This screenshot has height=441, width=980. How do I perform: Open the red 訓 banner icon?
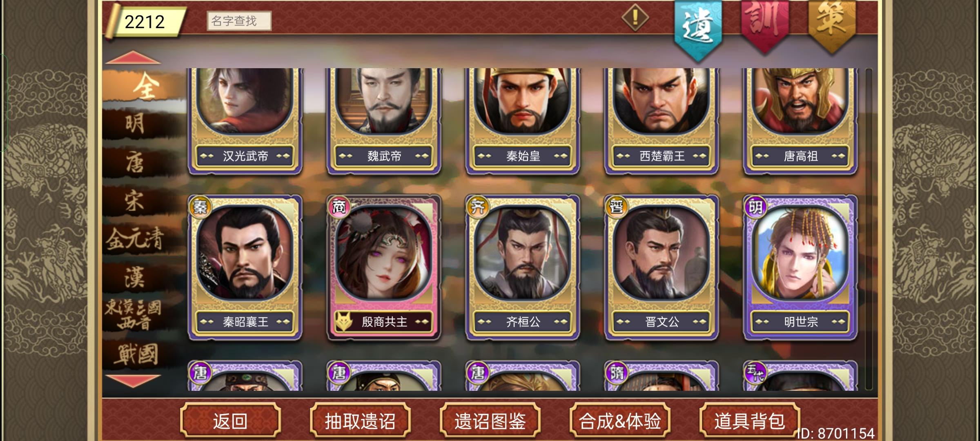coord(764,25)
